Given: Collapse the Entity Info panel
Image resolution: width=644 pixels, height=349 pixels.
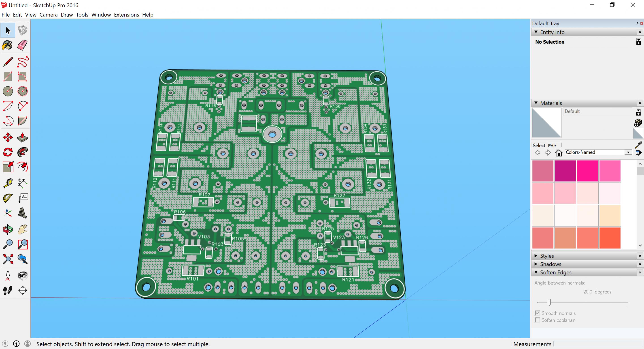Looking at the screenshot, I should point(536,32).
